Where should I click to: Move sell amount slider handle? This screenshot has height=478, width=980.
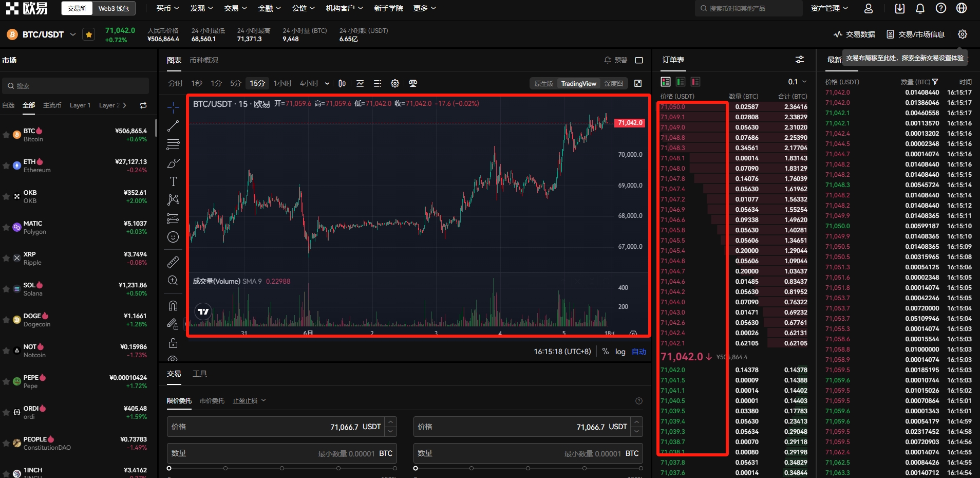point(416,468)
